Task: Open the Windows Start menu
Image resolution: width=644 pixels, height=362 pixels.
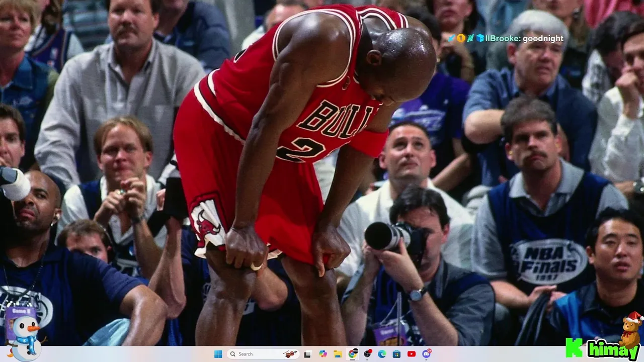Action: 218,354
